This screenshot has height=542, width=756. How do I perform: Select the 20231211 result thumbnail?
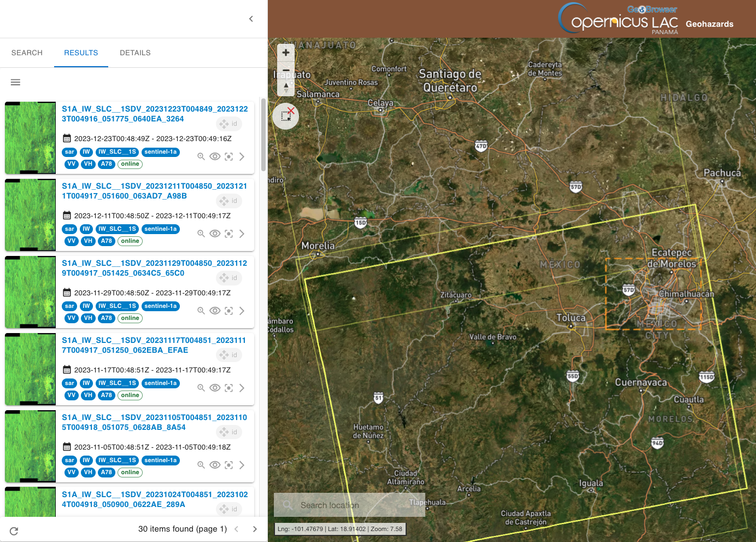tap(30, 215)
